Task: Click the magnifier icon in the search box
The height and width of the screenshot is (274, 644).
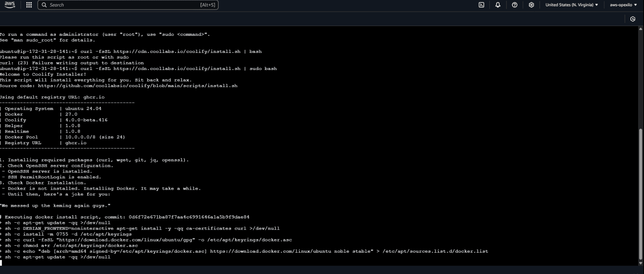Action: click(44, 5)
